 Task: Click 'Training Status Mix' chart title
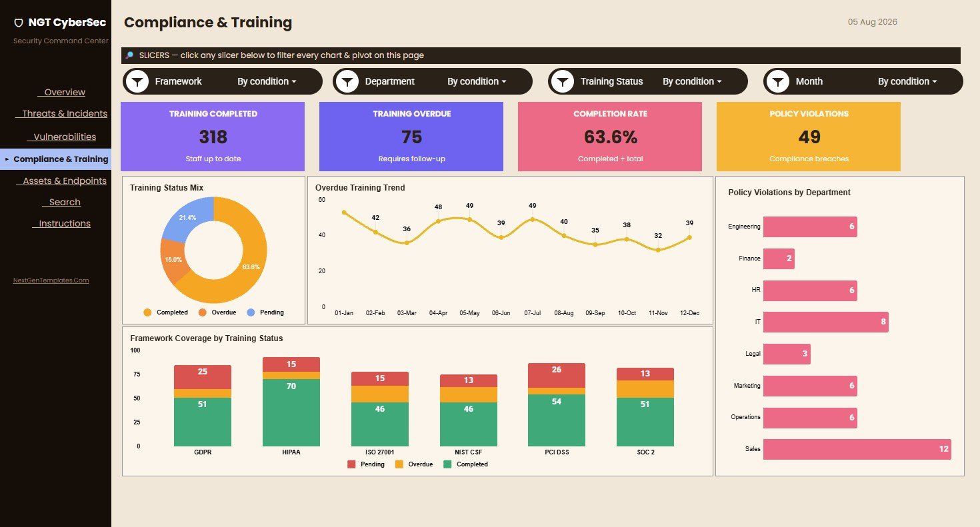pyautogui.click(x=167, y=188)
